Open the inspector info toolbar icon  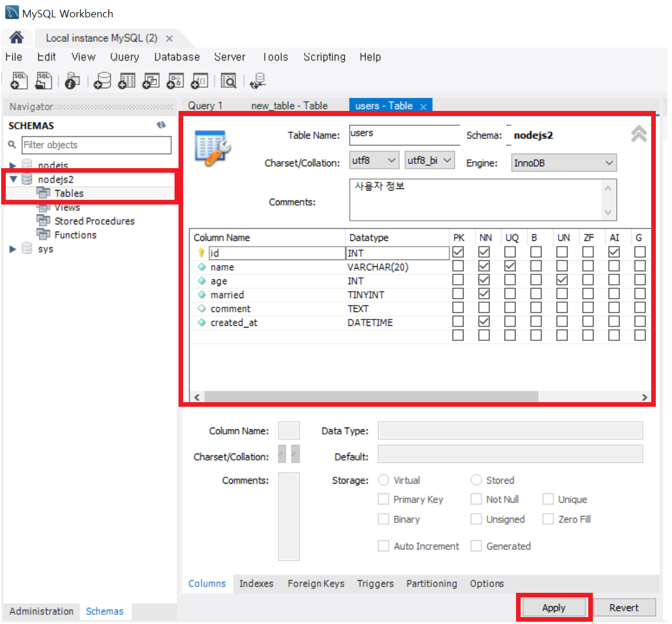(72, 80)
